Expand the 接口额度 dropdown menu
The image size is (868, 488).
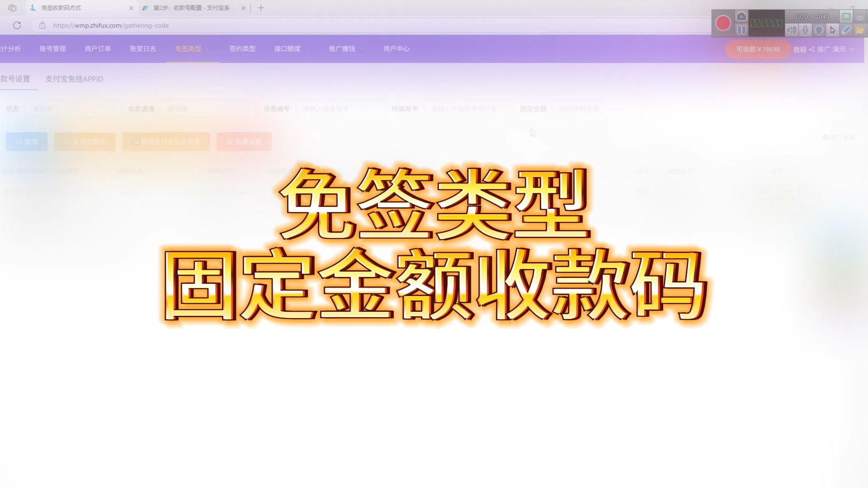[x=292, y=49]
